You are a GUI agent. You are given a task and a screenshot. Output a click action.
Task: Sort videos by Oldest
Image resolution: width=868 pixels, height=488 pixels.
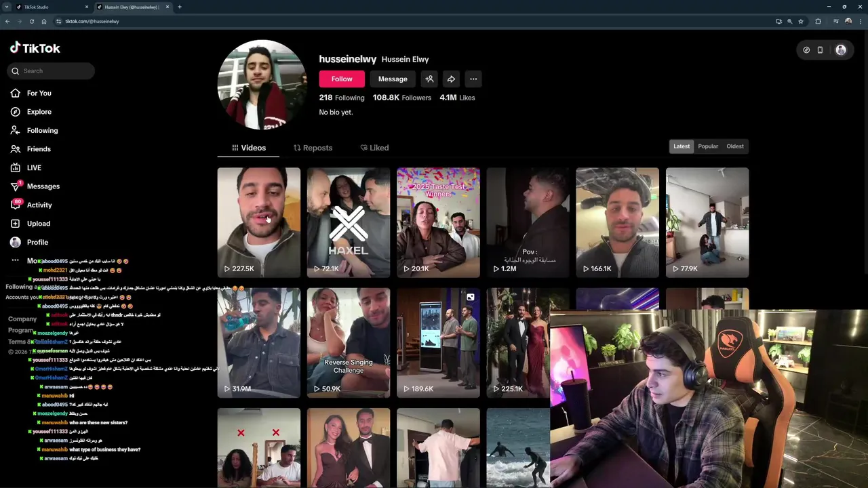coord(735,146)
